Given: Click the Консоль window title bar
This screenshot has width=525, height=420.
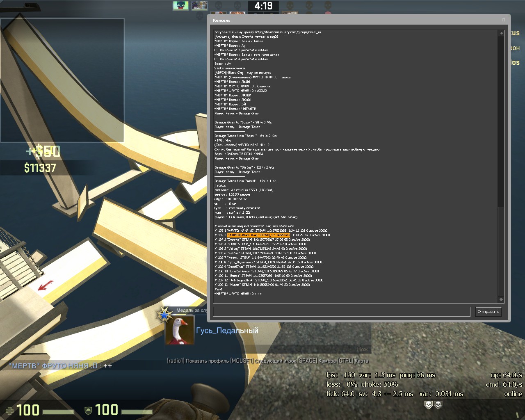Looking at the screenshot, I should (353, 20).
